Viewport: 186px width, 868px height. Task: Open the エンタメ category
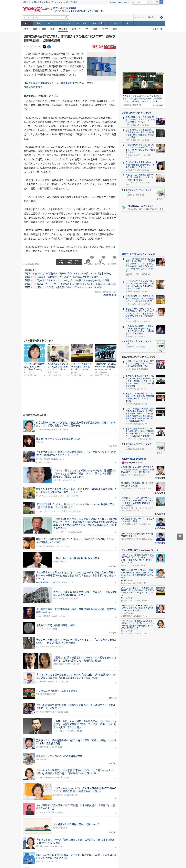(63, 29)
